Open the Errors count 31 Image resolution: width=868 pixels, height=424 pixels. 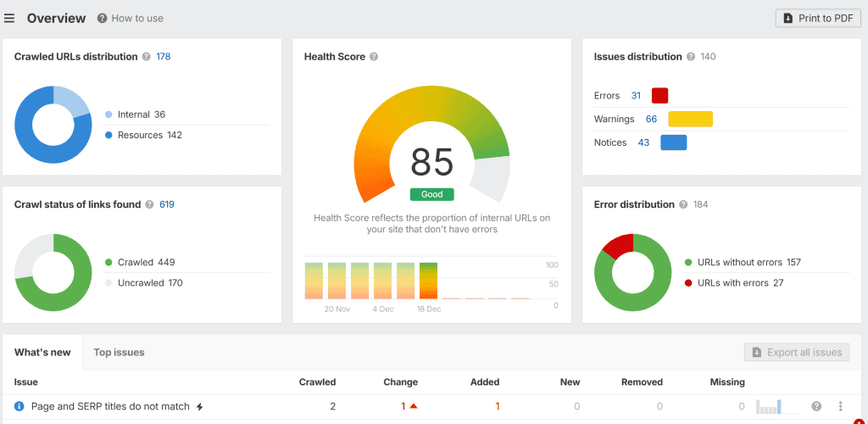[636, 96]
